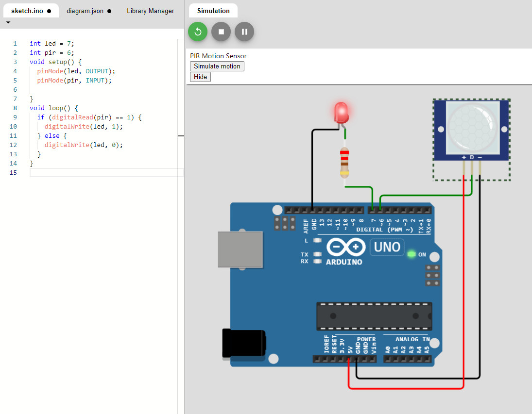Pause the simulation
This screenshot has width=532, height=414.
click(x=244, y=32)
